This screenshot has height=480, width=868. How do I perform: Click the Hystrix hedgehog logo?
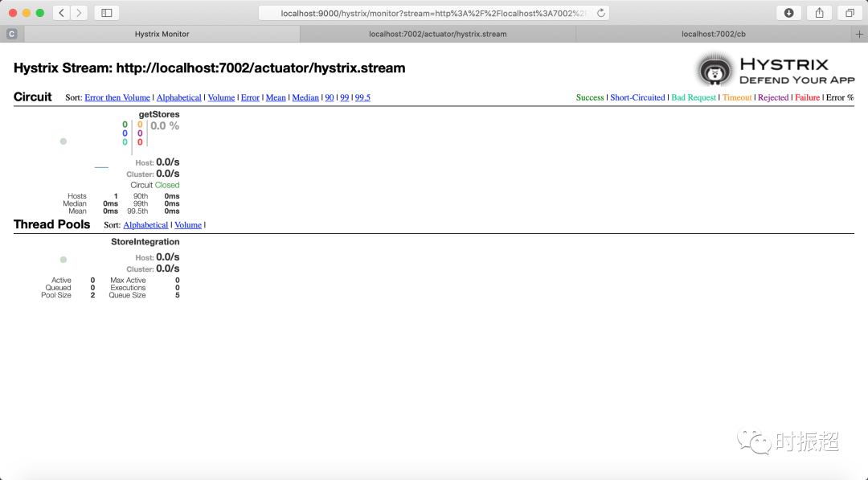(x=714, y=70)
